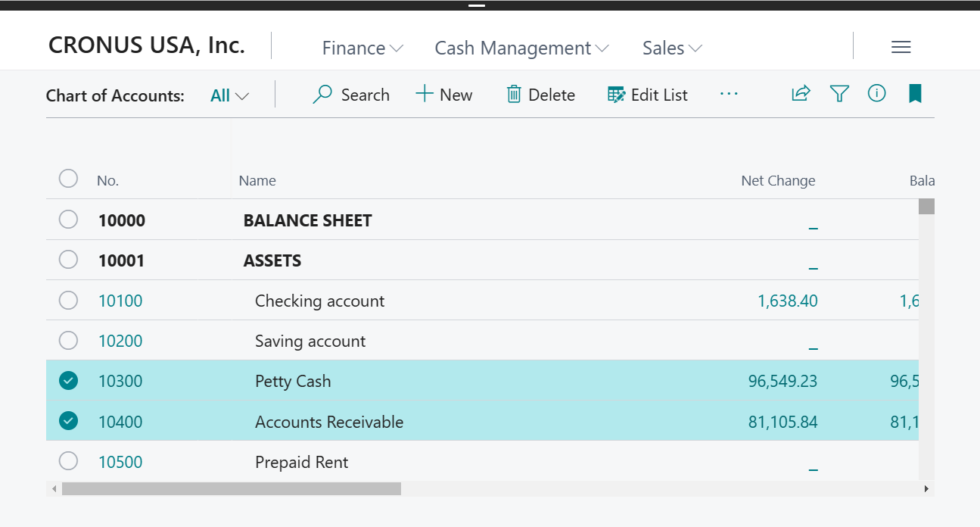Screen dimensions: 980x527
Task: Open Edit List grid icon
Action: pyautogui.click(x=617, y=95)
